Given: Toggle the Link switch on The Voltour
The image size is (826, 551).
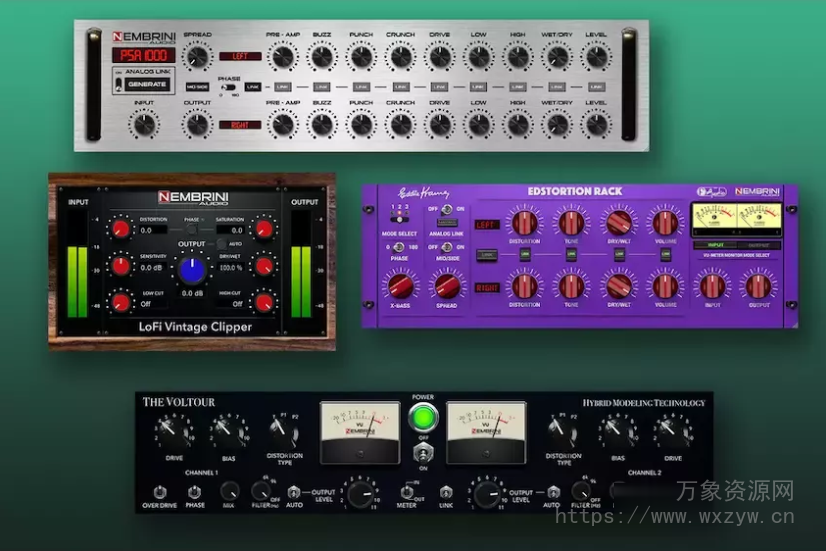Looking at the screenshot, I should (x=446, y=492).
